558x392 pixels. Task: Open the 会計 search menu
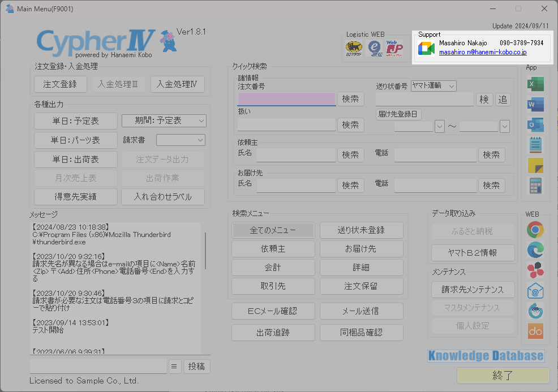tap(273, 268)
